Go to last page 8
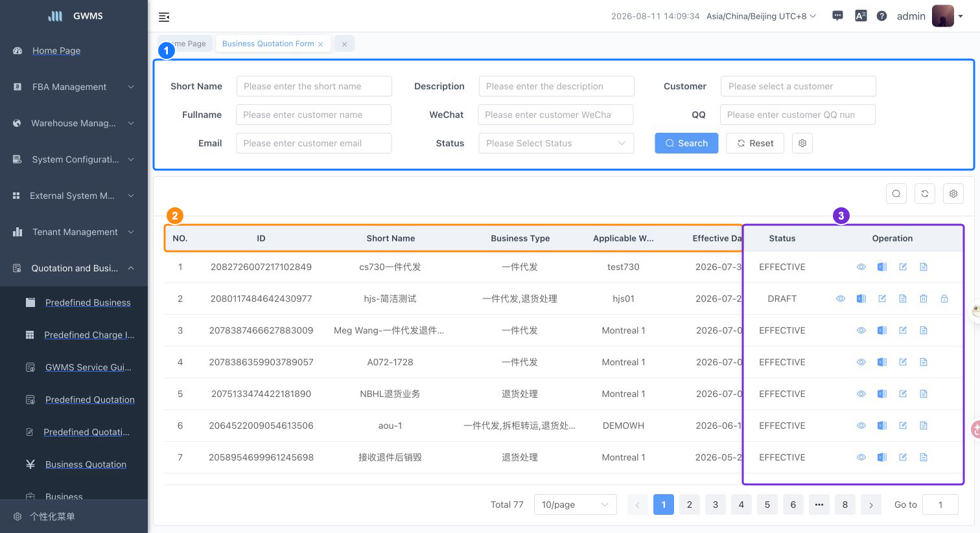This screenshot has height=533, width=980. (x=845, y=505)
